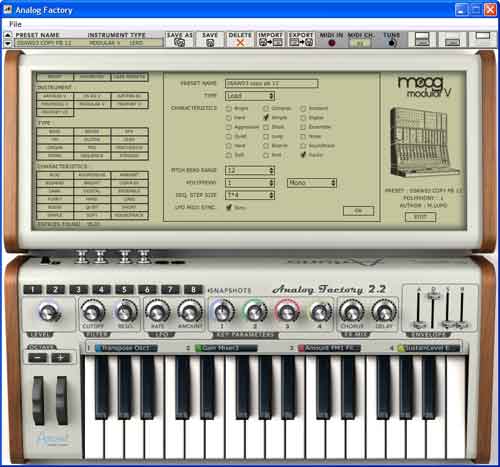Click the Delete preset red X icon
This screenshot has height=467, width=500.
pyautogui.click(x=240, y=43)
